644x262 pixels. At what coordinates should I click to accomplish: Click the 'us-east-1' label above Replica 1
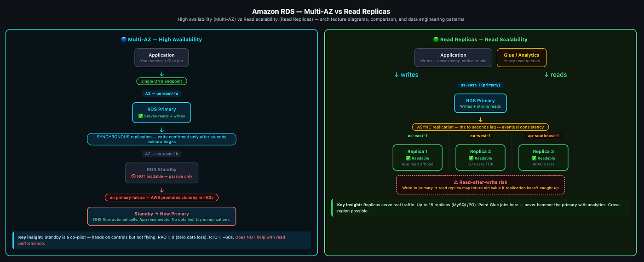click(x=417, y=136)
